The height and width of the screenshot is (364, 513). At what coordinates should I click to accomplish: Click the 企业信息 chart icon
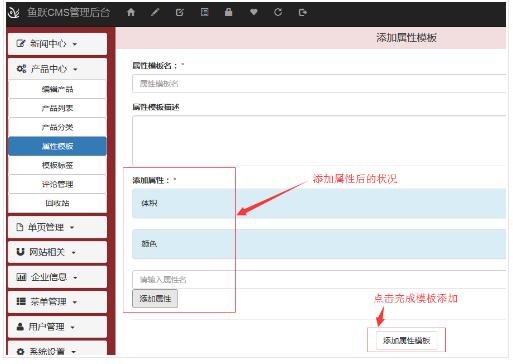(21, 277)
